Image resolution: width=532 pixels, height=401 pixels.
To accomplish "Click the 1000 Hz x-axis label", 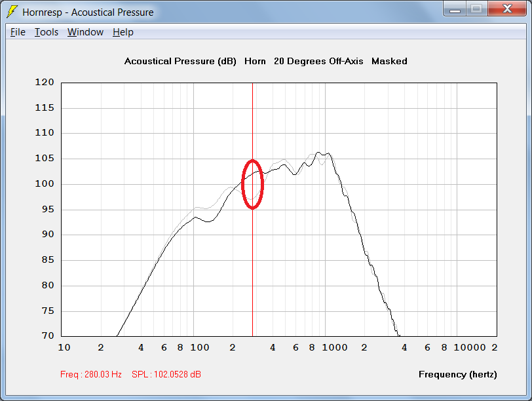I will pos(335,347).
